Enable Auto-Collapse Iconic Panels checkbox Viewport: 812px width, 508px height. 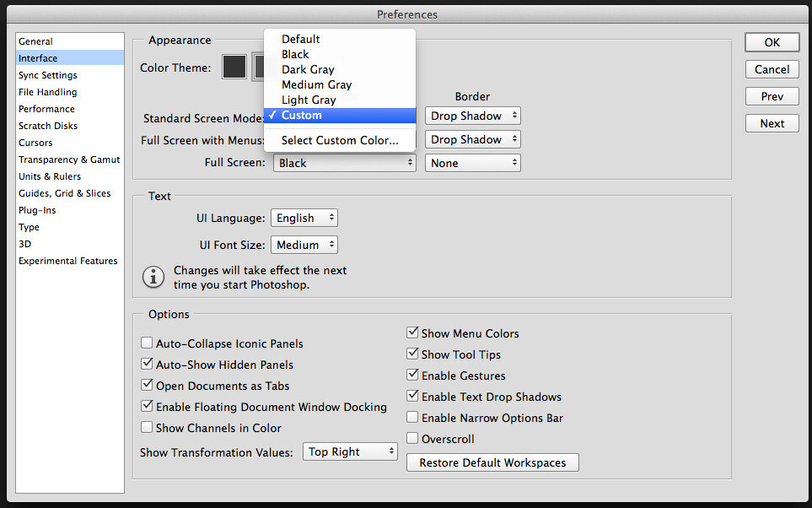[x=147, y=343]
